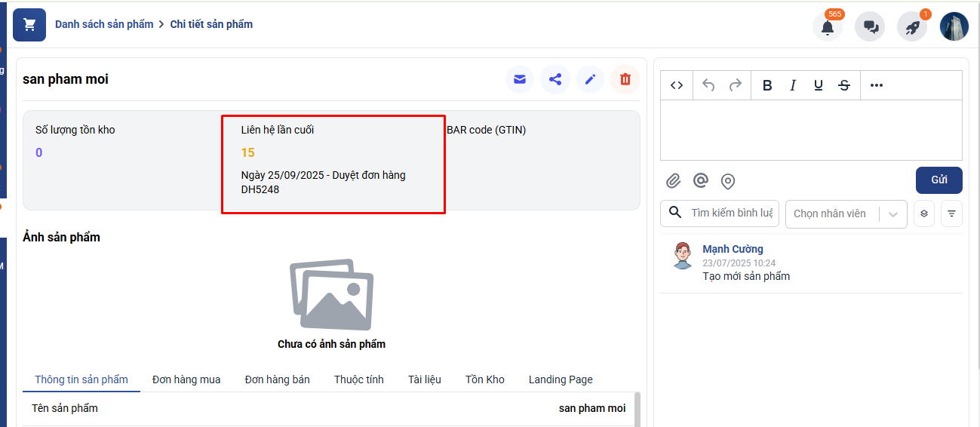Send product by email icon
The height and width of the screenshot is (427, 980).
[x=520, y=79]
